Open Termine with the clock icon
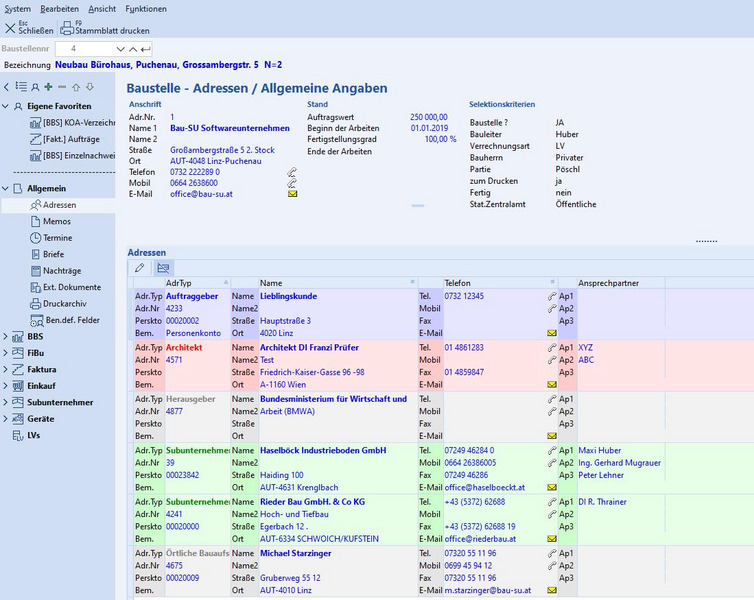The image size is (754, 600). pyautogui.click(x=57, y=238)
